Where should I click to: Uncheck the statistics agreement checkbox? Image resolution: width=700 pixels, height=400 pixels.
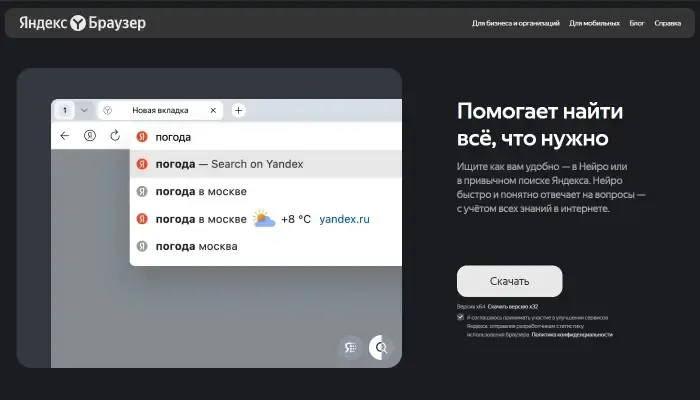(460, 317)
